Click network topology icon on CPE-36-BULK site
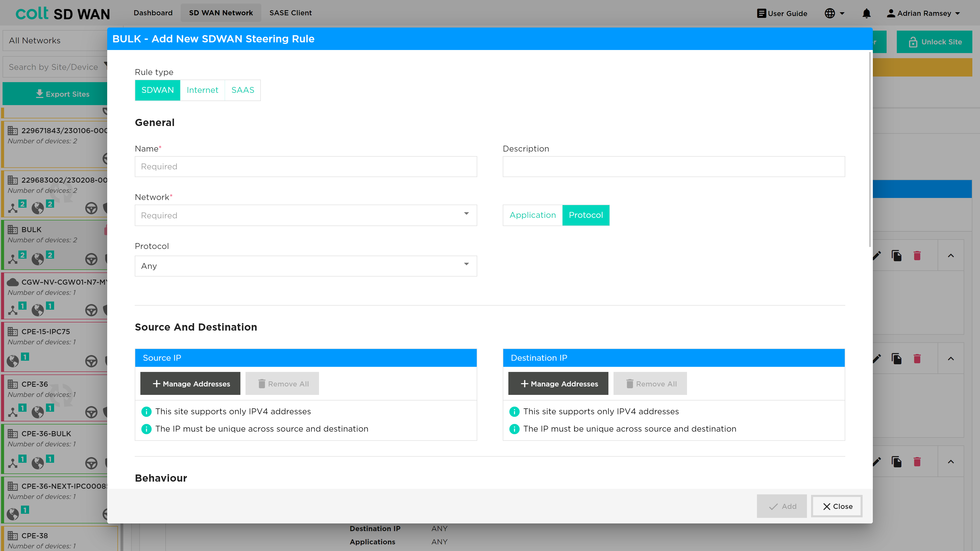Viewport: 980px width, 551px height. click(x=13, y=463)
